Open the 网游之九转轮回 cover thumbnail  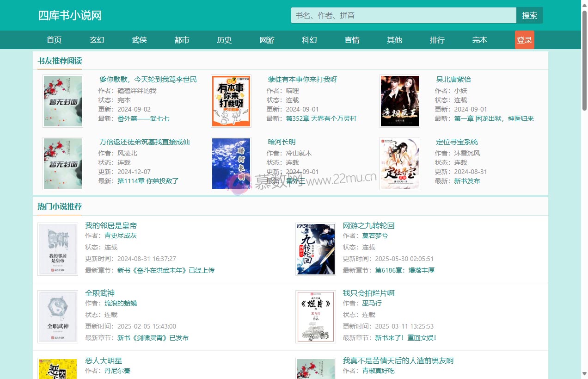[x=315, y=249]
